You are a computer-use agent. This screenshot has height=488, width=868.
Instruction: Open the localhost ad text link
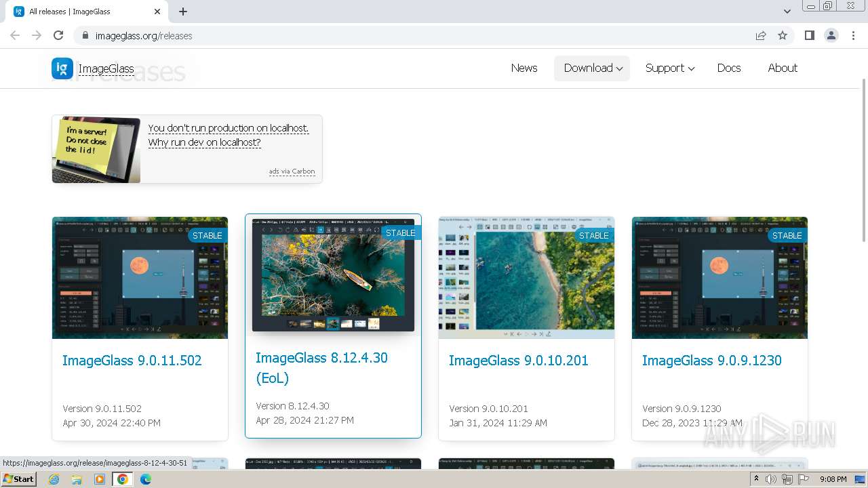[229, 135]
